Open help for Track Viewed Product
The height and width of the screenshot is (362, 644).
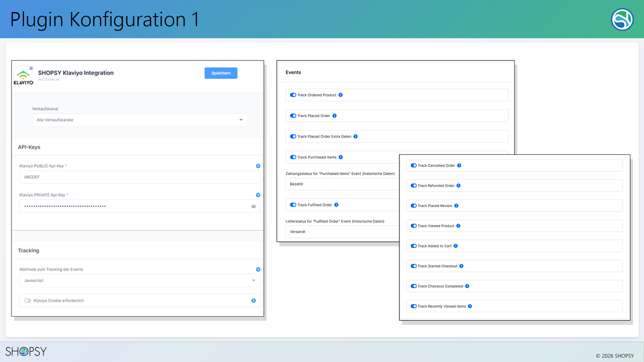coord(458,226)
